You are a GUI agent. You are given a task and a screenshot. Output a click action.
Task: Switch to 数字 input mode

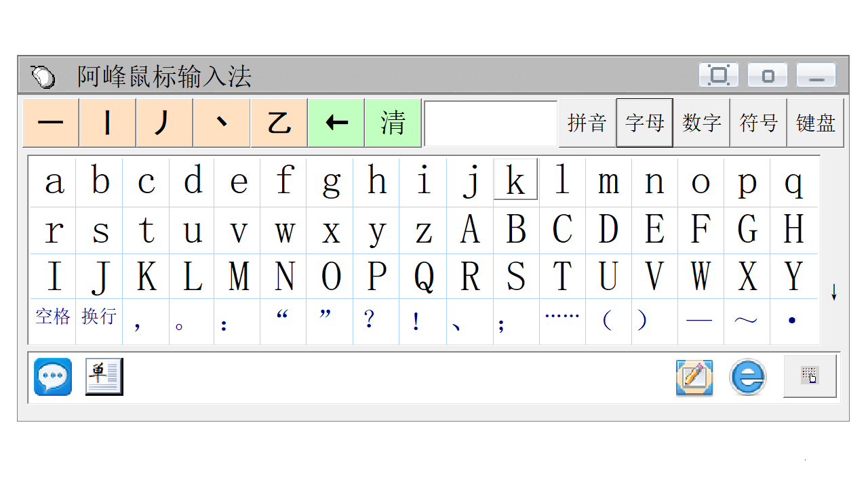tap(701, 123)
